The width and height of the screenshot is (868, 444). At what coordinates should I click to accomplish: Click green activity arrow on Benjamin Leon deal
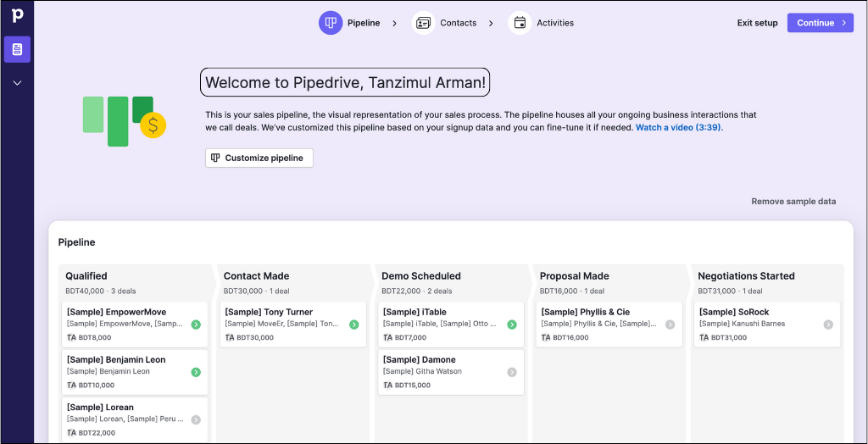coord(196,372)
